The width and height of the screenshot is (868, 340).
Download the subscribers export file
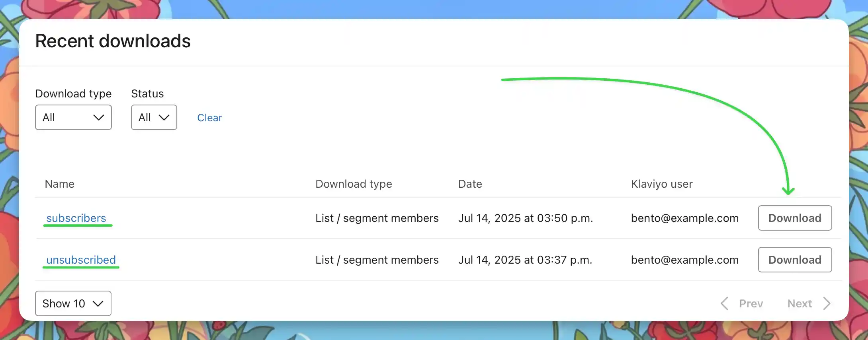[794, 218]
